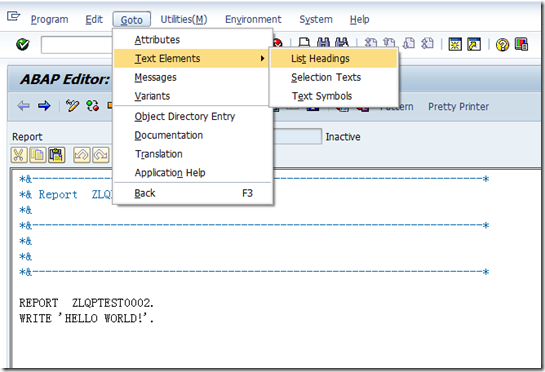Choose Selection Texts in the submenu
The height and width of the screenshot is (372, 545).
click(334, 77)
